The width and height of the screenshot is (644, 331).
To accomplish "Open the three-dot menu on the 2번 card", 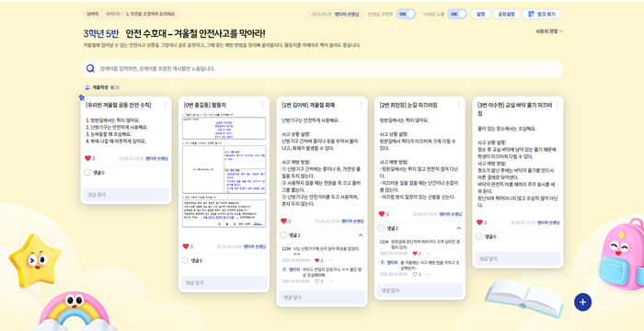I will pos(459,105).
